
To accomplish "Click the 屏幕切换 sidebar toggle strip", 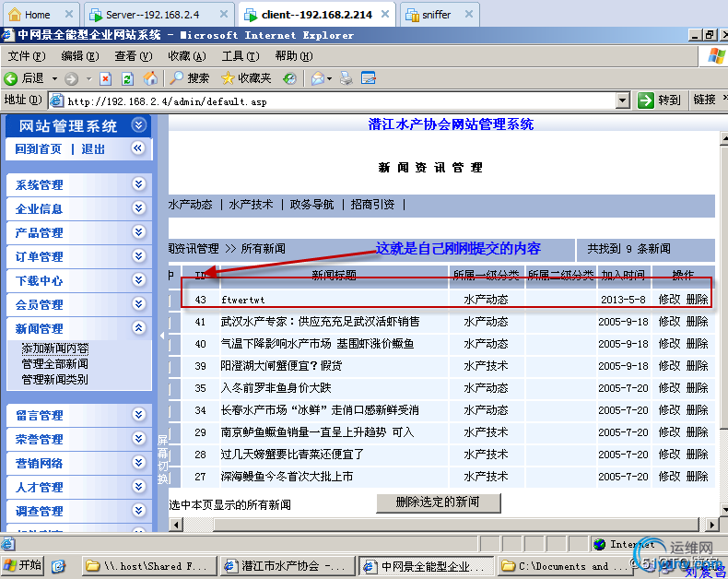I will pyautogui.click(x=162, y=459).
